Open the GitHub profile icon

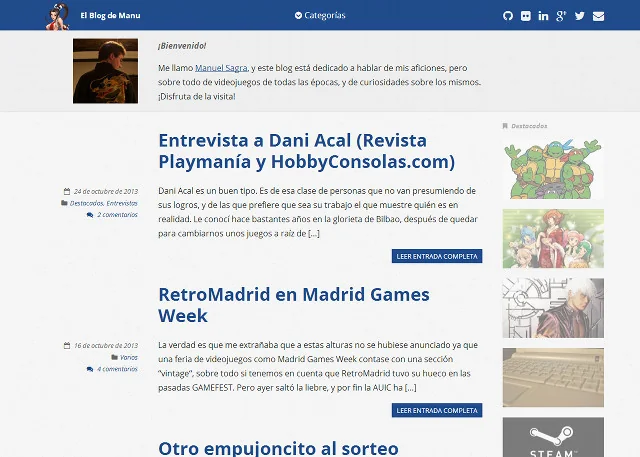tap(508, 16)
